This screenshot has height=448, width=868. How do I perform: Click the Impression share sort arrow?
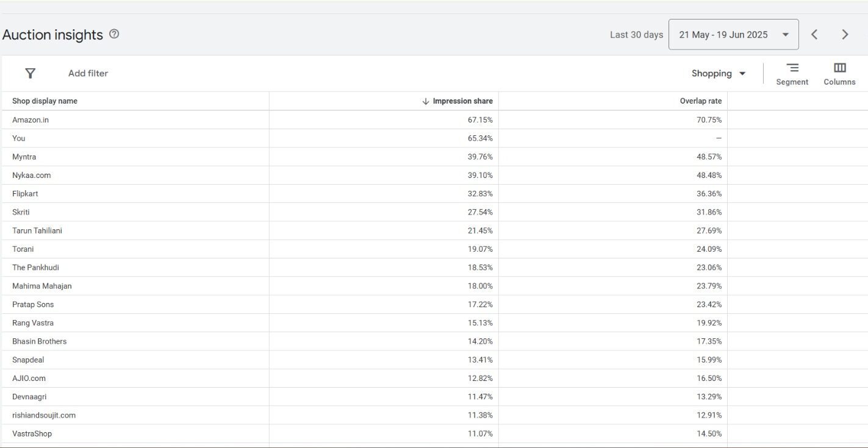(426, 101)
